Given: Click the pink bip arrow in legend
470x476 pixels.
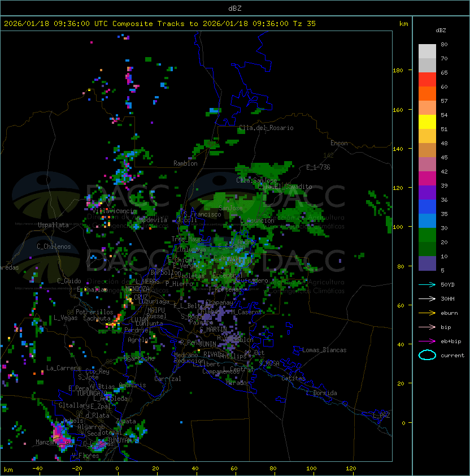Looking at the screenshot, I should 427,327.
